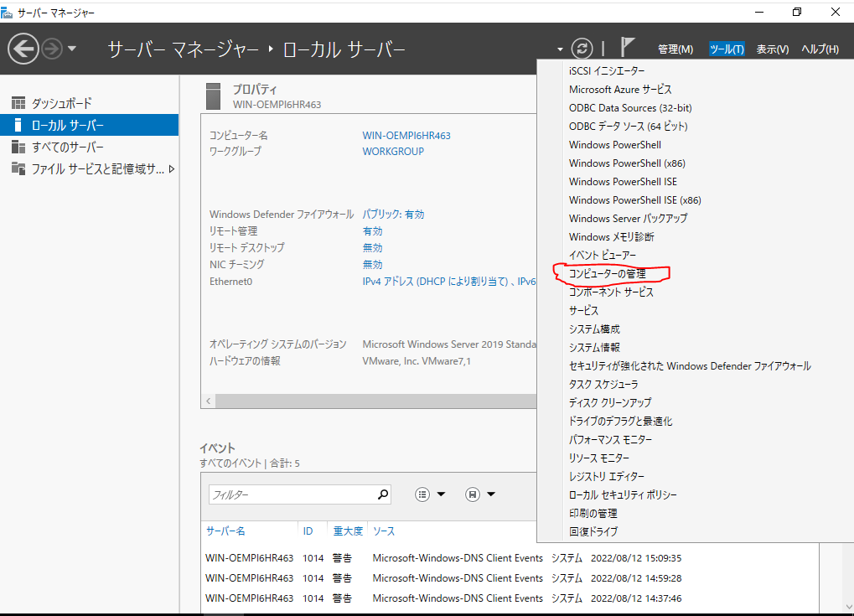Image resolution: width=854 pixels, height=616 pixels.
Task: Open Windows PowerShell (x86)
Action: [x=627, y=163]
